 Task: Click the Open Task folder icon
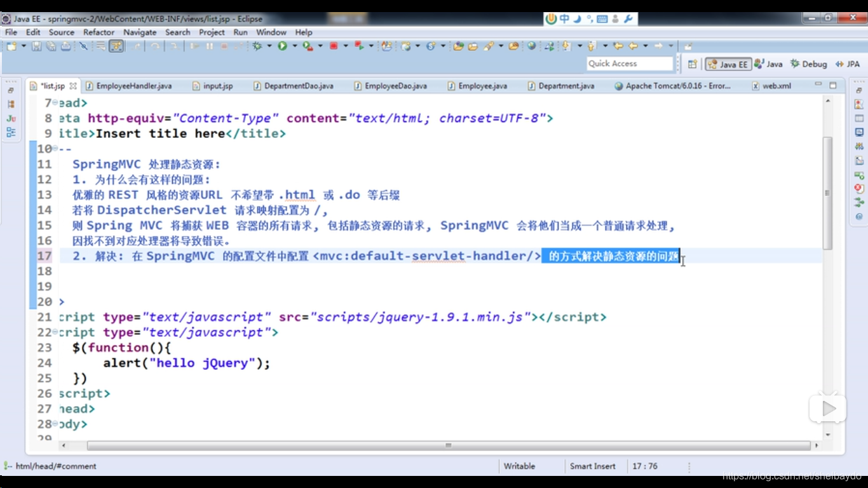coord(473,46)
